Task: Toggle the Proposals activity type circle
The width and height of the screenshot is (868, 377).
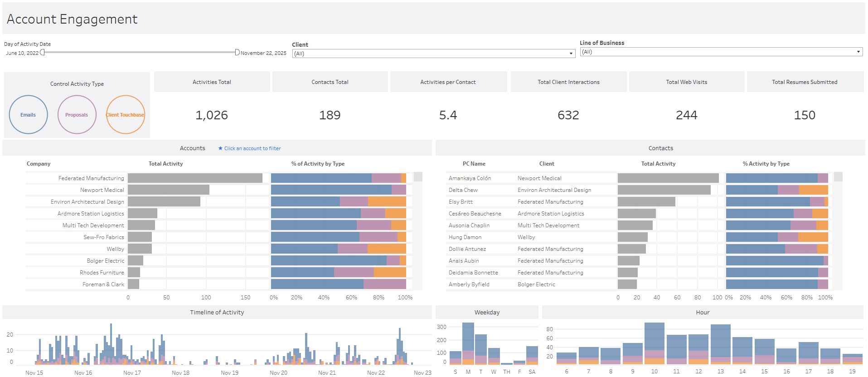Action: tap(77, 115)
